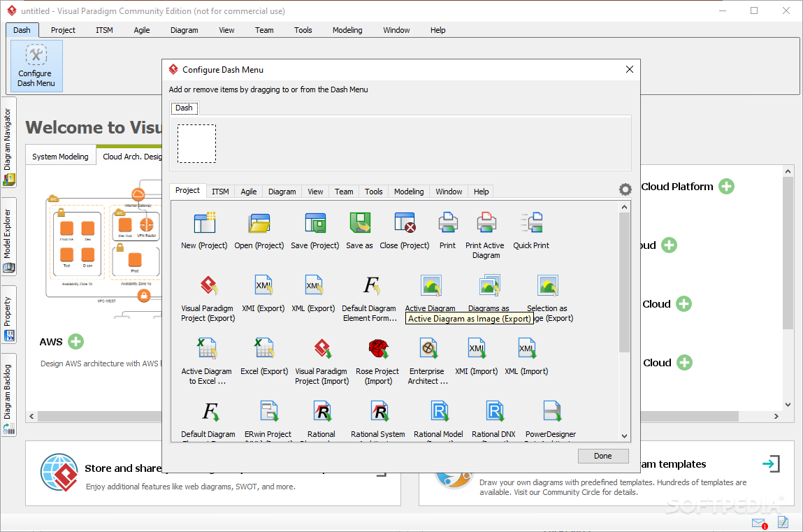Open the ITSM menu in main menu bar
The width and height of the screenshot is (803, 532).
click(104, 30)
